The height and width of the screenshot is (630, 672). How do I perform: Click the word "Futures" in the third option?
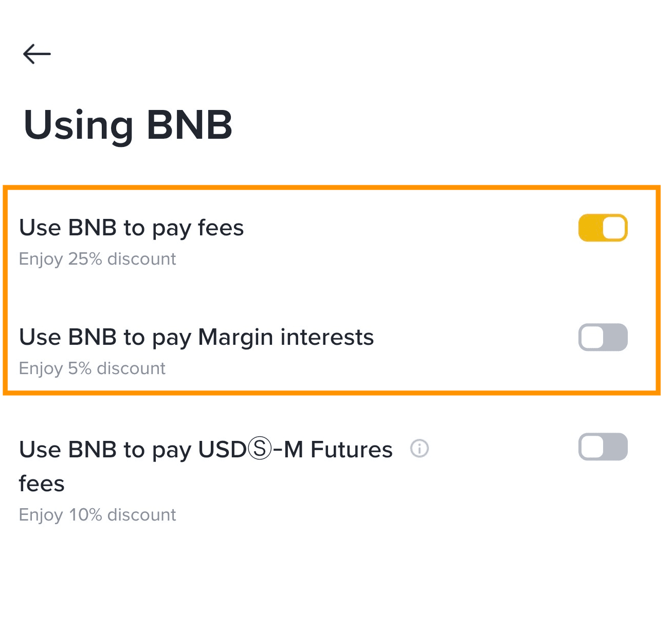(x=352, y=450)
